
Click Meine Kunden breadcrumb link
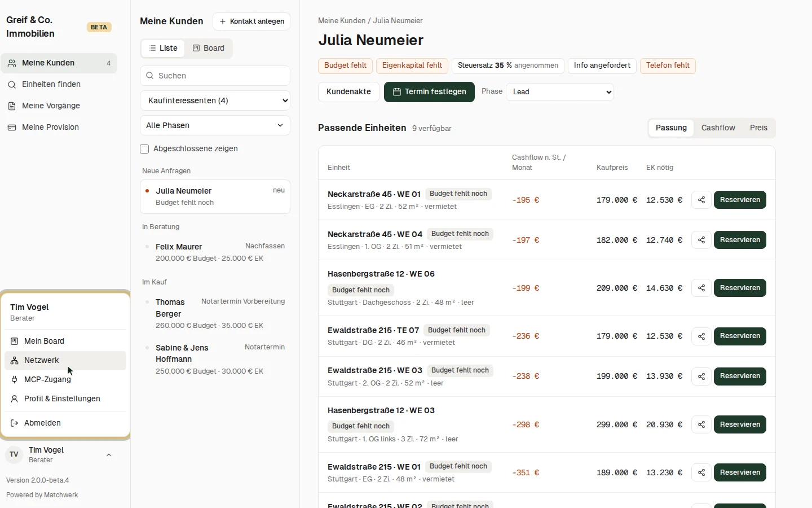click(342, 21)
